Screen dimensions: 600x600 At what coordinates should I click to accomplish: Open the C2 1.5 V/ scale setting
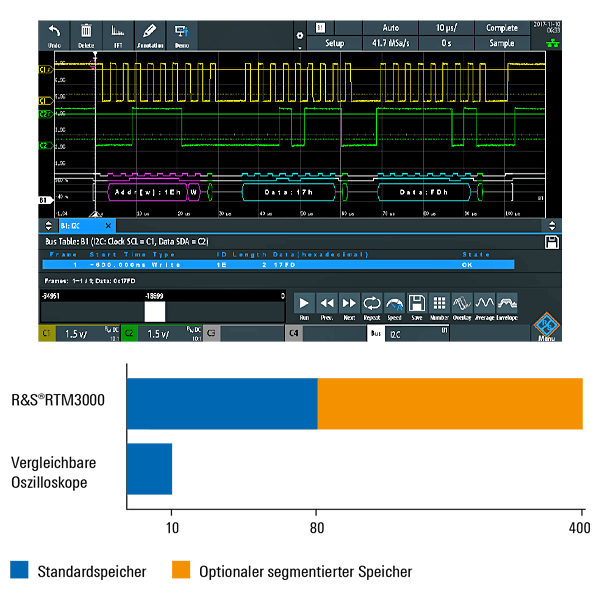pos(170,334)
